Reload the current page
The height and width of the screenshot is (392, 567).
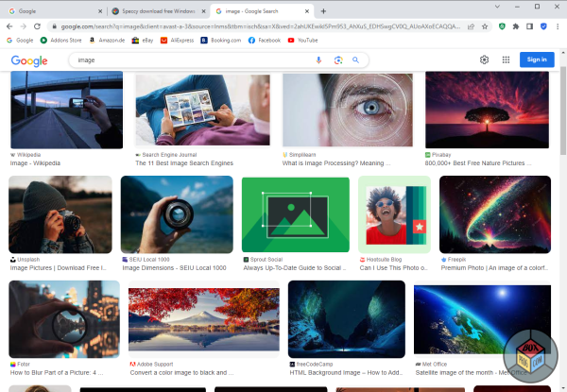coord(37,26)
